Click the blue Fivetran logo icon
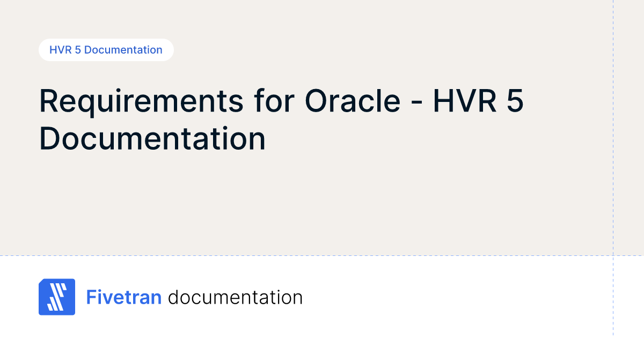Image resolution: width=644 pixels, height=338 pixels. 56,297
